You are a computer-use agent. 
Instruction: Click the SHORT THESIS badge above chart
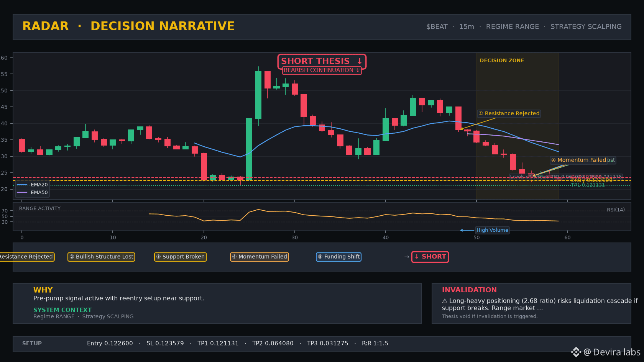pos(322,61)
